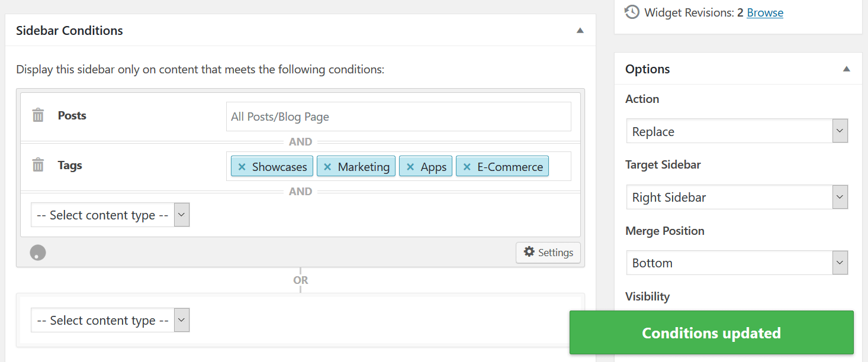Click the E-Commerce tag label
Screen dimensions: 868x362
[510, 167]
